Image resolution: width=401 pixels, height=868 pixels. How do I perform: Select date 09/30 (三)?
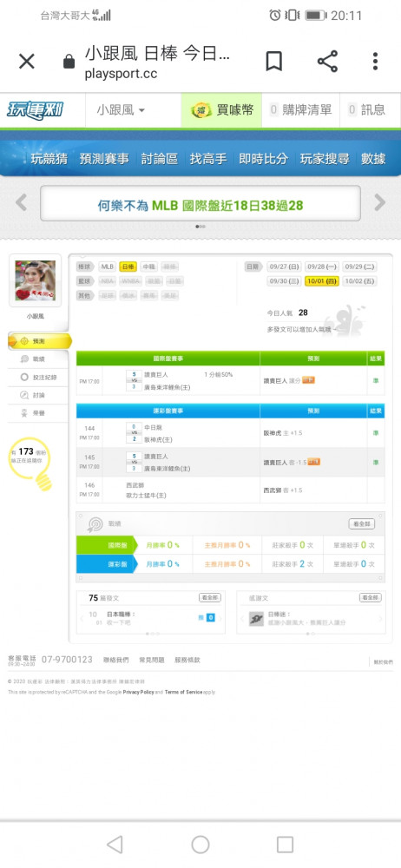pyautogui.click(x=284, y=281)
